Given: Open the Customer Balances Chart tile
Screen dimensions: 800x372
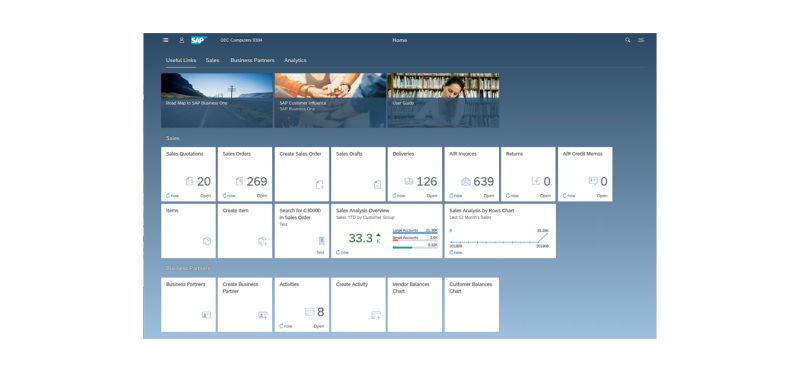Looking at the screenshot, I should pyautogui.click(x=472, y=305).
